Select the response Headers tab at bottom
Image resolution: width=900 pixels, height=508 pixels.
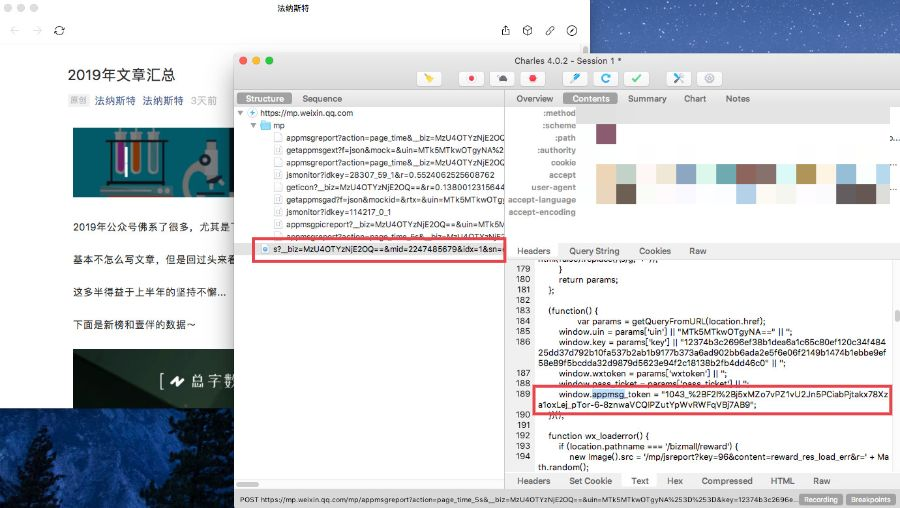tap(533, 481)
